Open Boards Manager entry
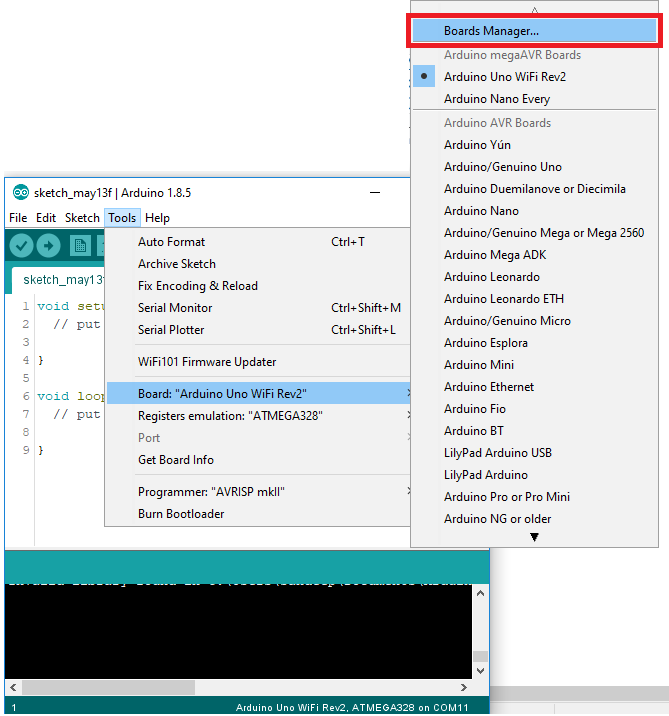This screenshot has width=669, height=716. [x=534, y=31]
